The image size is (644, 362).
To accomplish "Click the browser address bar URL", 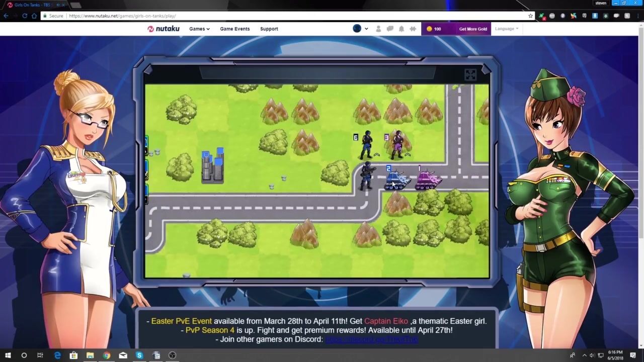I will coord(122,16).
